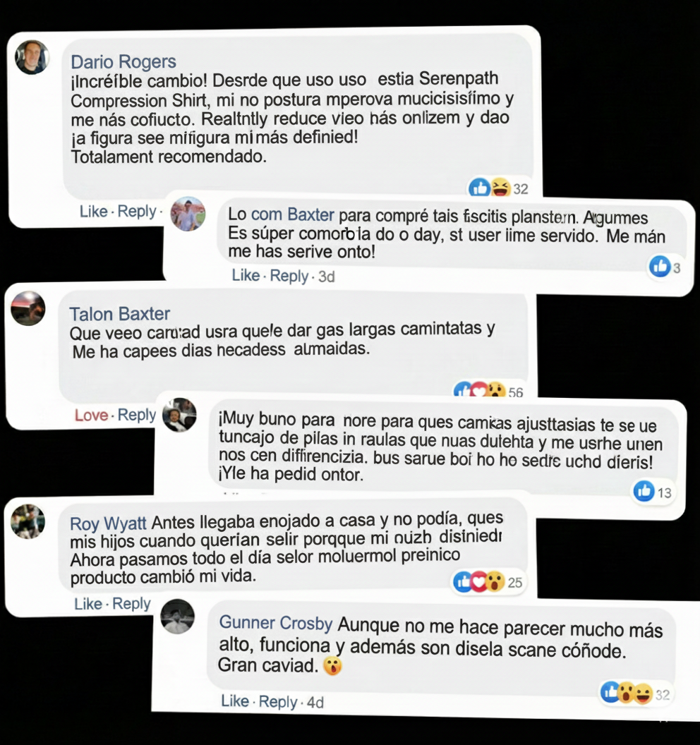Viewport: 700px width, 745px height.
Task: Open avatar next to 'Lo com Baxter' comment
Action: (188, 214)
